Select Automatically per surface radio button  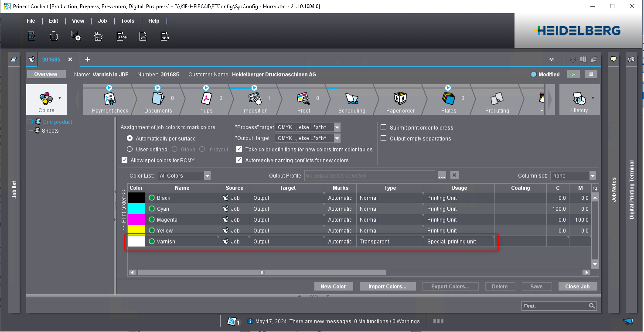coord(129,138)
